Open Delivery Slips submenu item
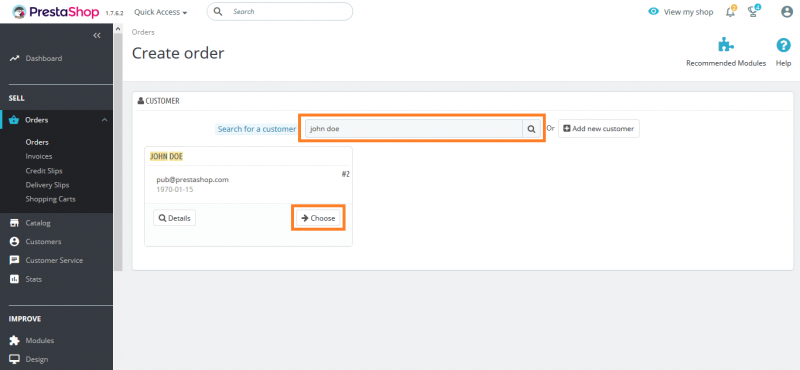Viewport: 800px width, 370px height. [47, 185]
